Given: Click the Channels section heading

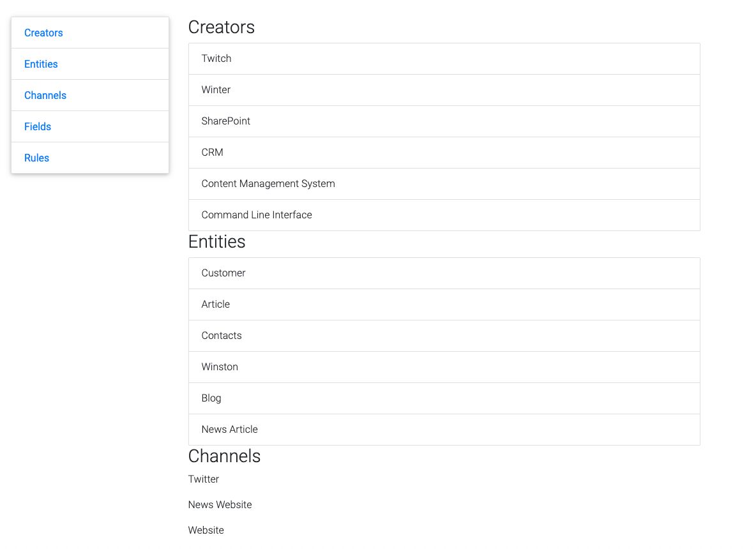Looking at the screenshot, I should pyautogui.click(x=224, y=456).
